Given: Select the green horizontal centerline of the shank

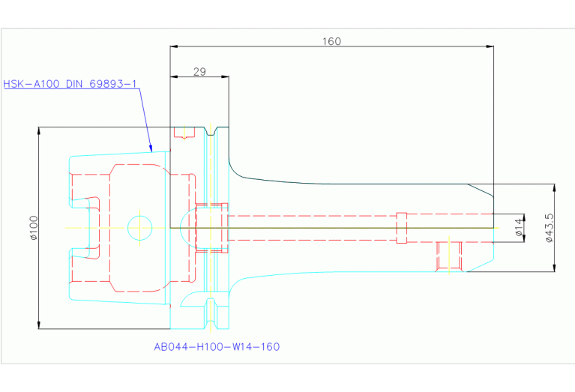Looking at the screenshot, I should pos(337,228).
